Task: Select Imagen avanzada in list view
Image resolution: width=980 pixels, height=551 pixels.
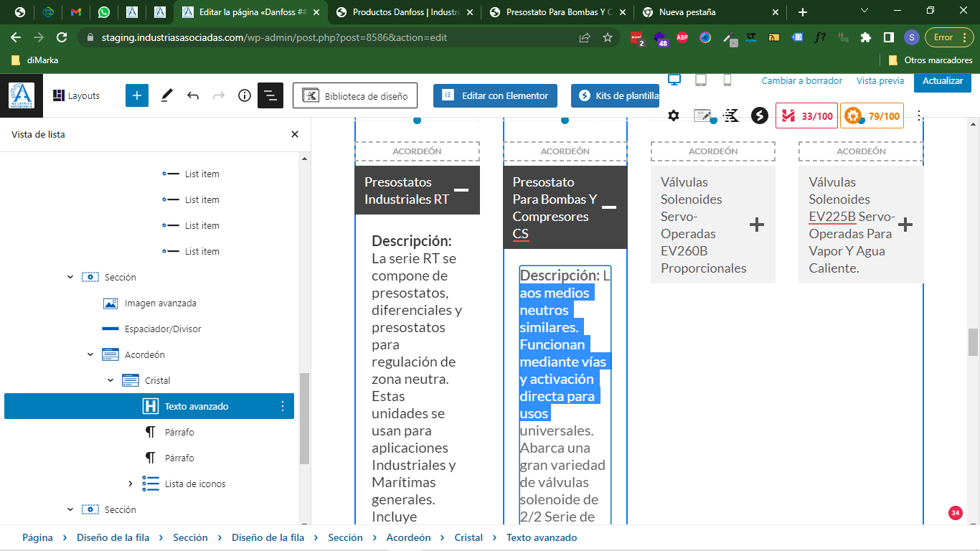Action: click(x=160, y=303)
